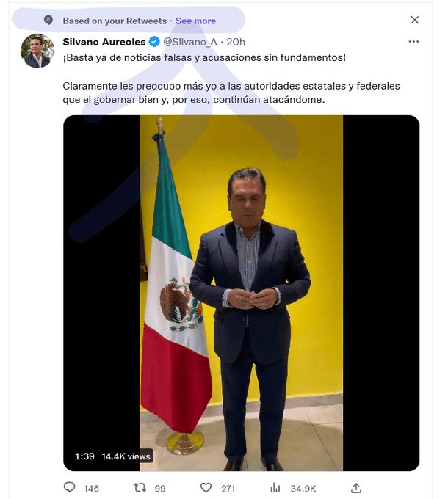Image resolution: width=448 pixels, height=499 pixels.
Task: Retweet this post via the arrows icon
Action: pyautogui.click(x=140, y=487)
